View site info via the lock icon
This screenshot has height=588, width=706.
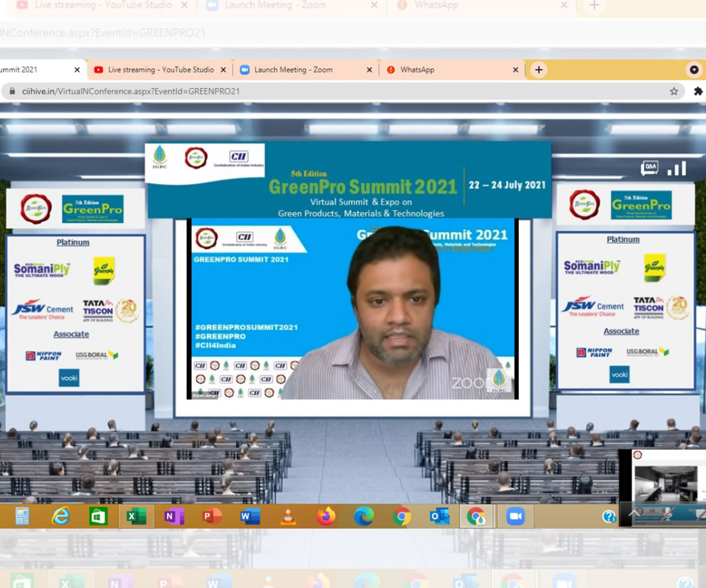coord(11,91)
